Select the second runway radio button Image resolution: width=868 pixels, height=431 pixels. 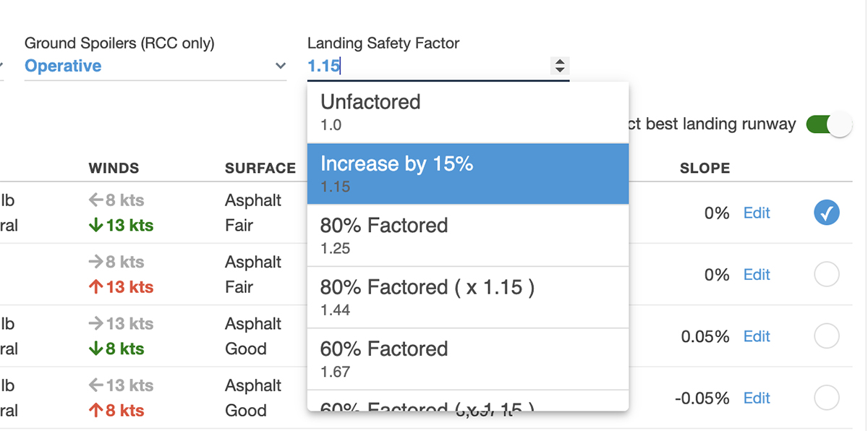[x=826, y=275]
